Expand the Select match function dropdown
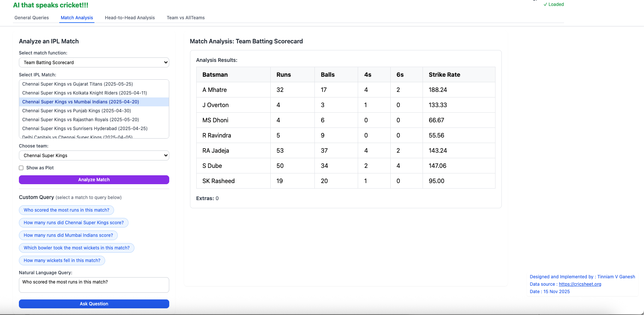 click(x=94, y=63)
